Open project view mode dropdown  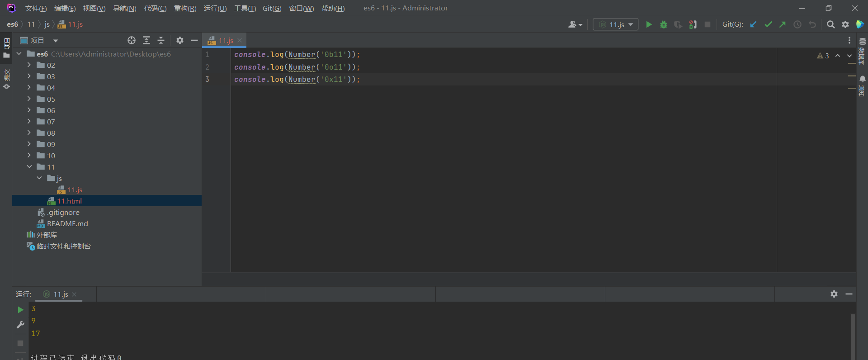click(56, 41)
